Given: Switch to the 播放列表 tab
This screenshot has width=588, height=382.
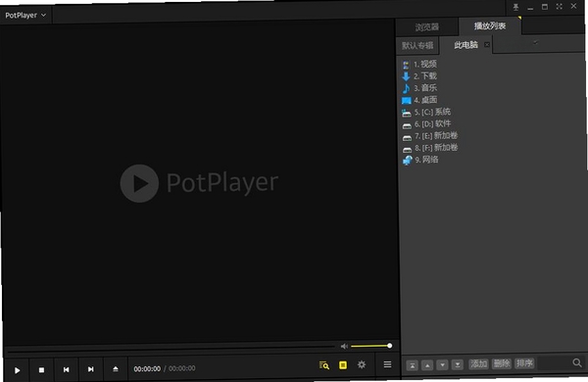Looking at the screenshot, I should pyautogui.click(x=490, y=25).
